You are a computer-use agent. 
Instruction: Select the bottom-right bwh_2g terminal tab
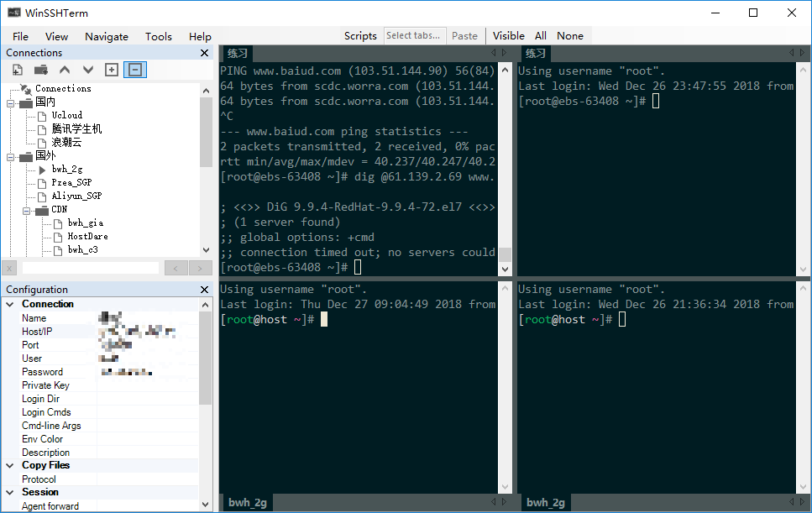coord(545,502)
